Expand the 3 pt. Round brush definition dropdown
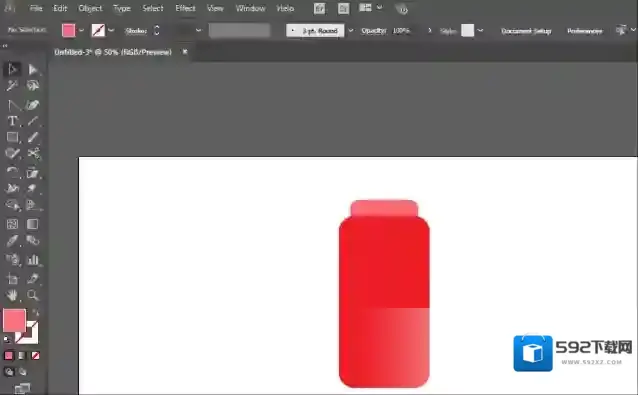638x395 pixels. coord(351,31)
